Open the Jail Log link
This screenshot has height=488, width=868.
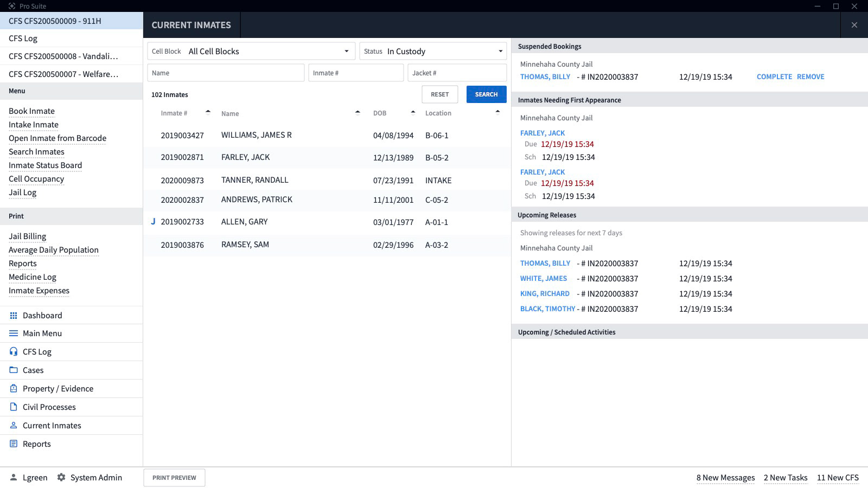[x=23, y=192]
